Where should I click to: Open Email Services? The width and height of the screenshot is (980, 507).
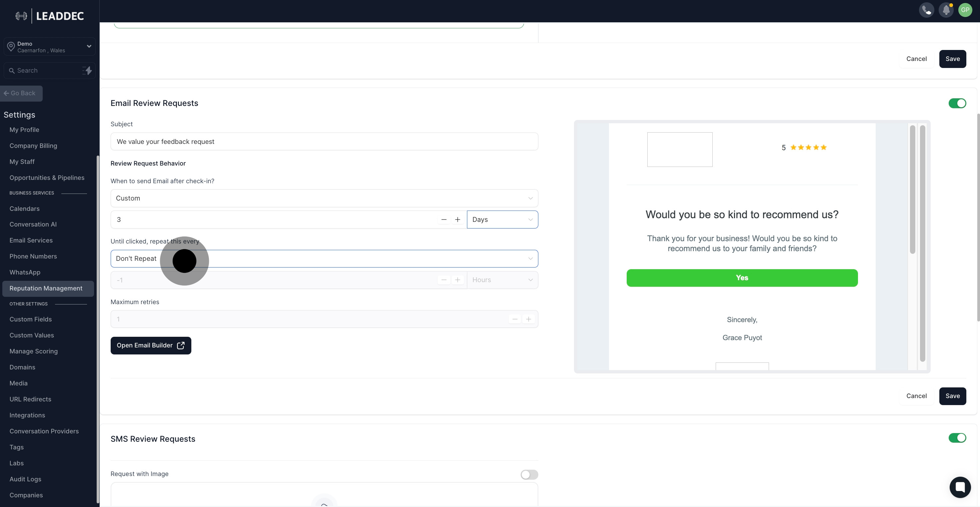pos(31,241)
